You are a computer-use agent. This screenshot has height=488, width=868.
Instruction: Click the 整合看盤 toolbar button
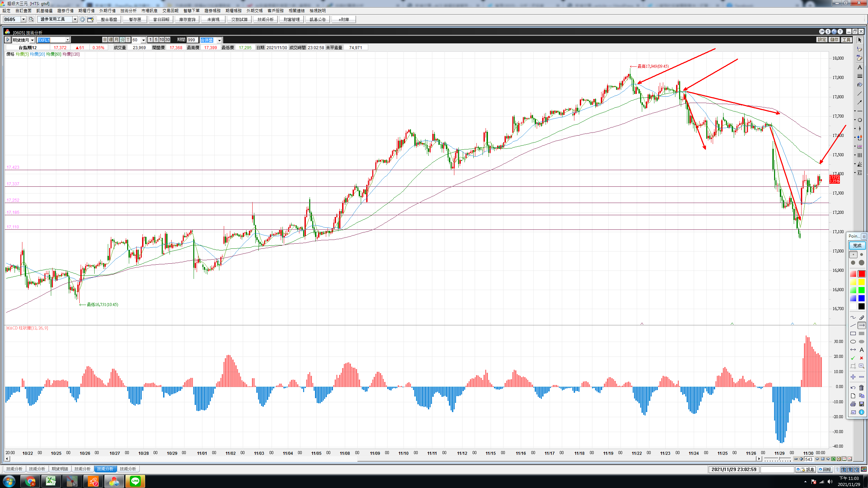click(109, 19)
